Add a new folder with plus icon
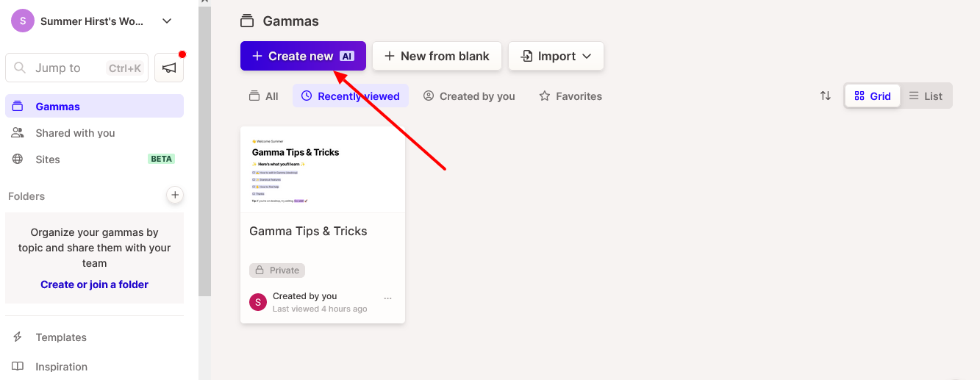980x380 pixels. click(174, 195)
